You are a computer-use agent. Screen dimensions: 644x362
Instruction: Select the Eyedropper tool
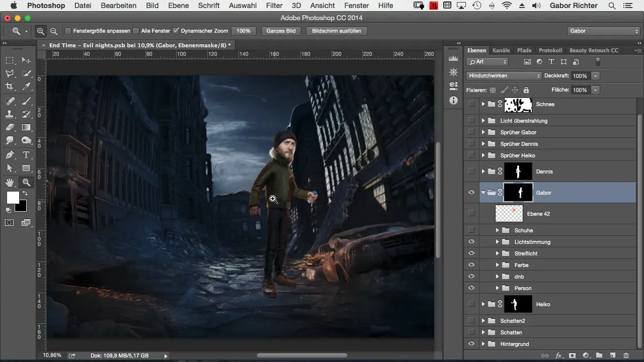26,87
